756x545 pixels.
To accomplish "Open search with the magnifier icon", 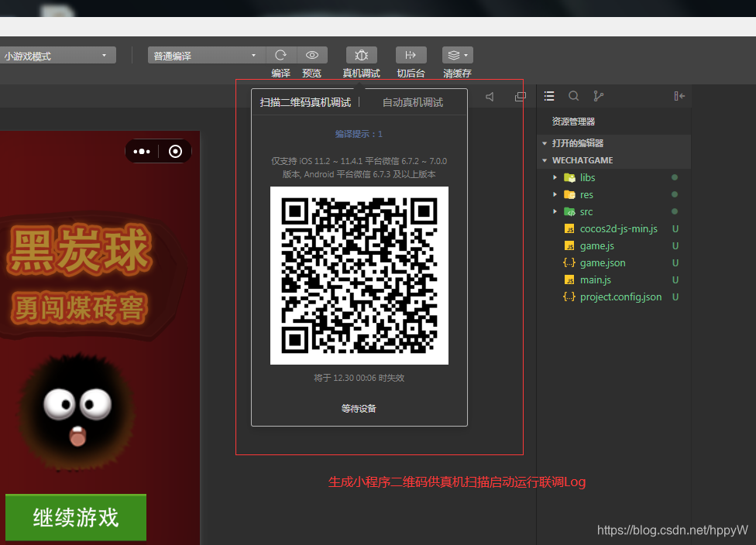I will pyautogui.click(x=573, y=96).
